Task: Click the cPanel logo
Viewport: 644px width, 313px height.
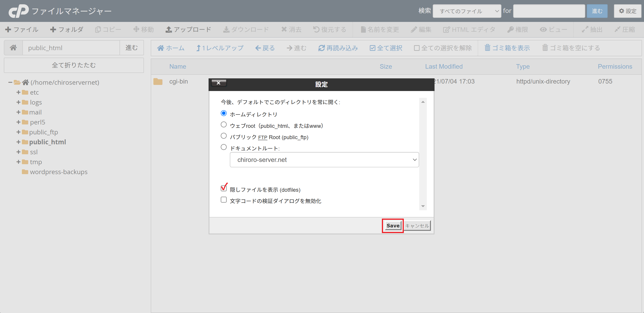Action: coord(19,11)
